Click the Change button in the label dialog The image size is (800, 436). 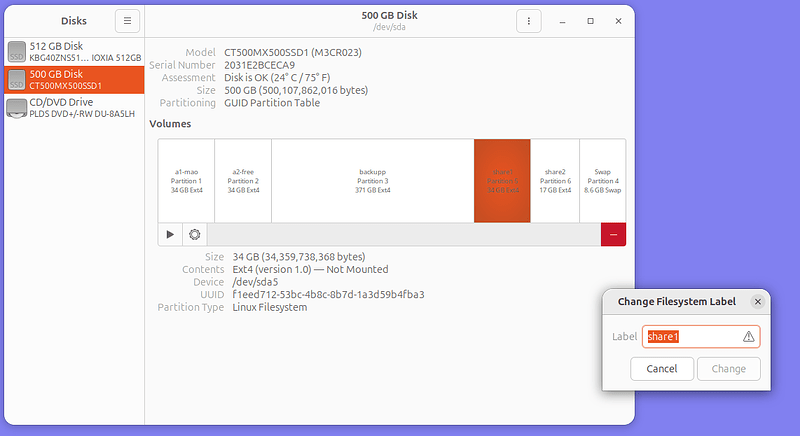coord(729,369)
